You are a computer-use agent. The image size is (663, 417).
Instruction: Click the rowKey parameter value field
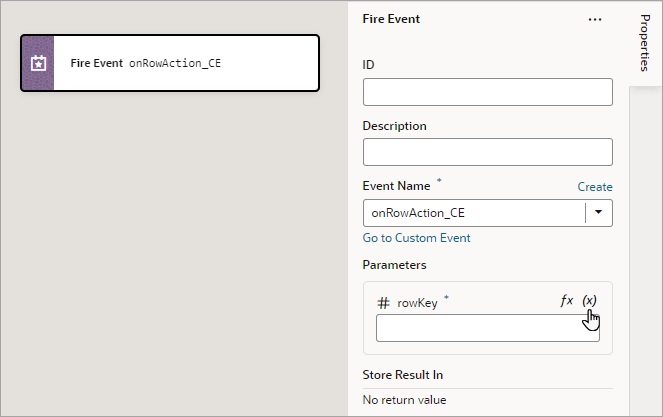coord(487,329)
